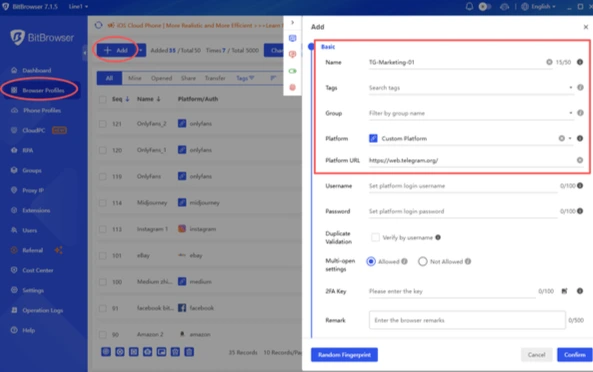Select the Allowed multi-open radio button

371,262
